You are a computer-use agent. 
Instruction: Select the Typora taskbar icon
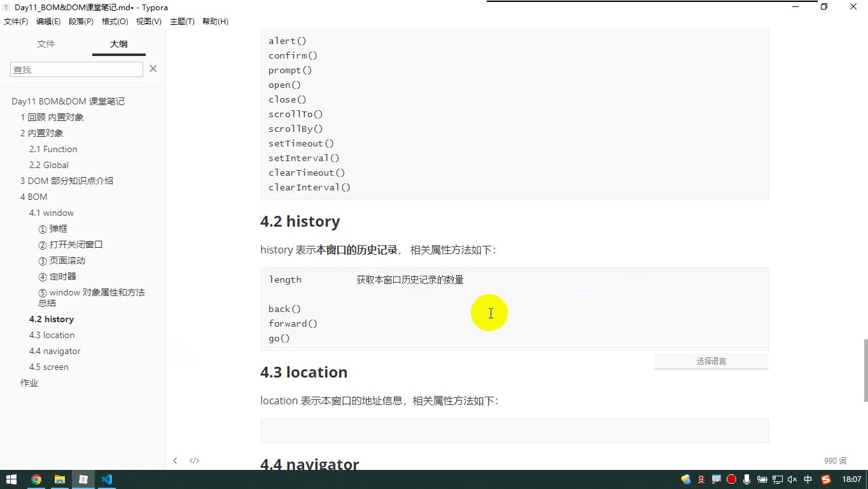point(83,479)
